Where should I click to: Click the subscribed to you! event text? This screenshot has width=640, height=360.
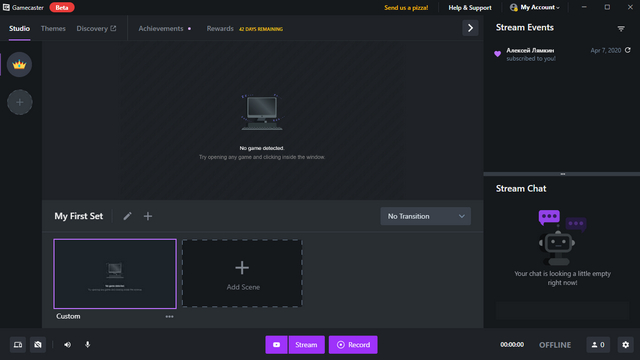click(531, 59)
